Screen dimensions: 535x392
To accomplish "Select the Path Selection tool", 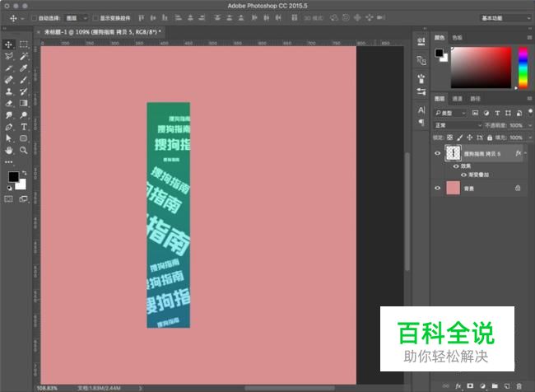I will 8,138.
